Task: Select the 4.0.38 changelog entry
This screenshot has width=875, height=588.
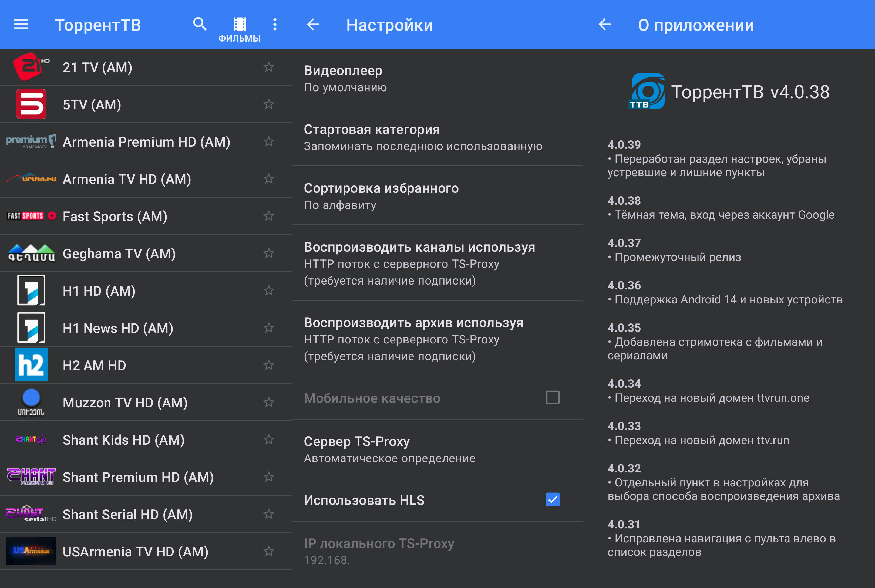Action: click(721, 207)
